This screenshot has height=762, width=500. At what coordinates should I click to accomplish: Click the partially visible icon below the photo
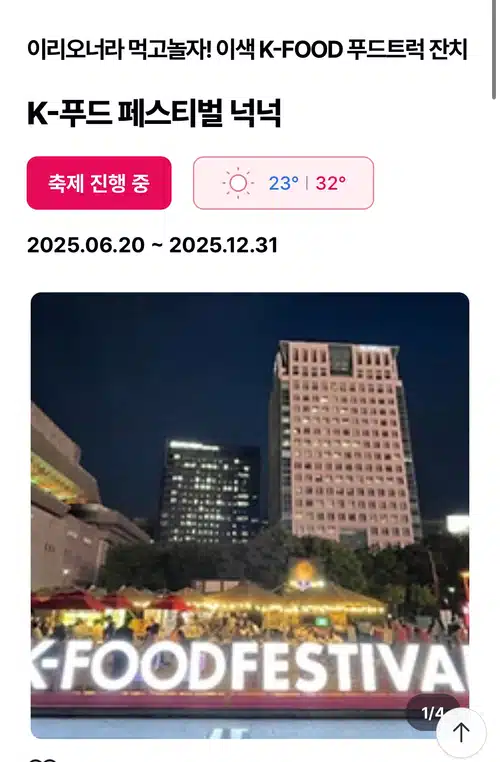43,758
